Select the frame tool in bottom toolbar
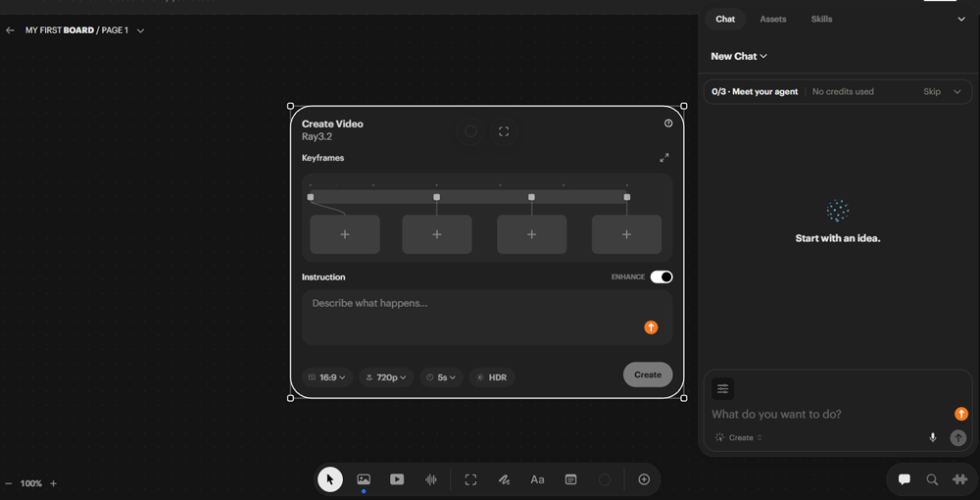Viewport: 980px width, 500px height. [470, 479]
